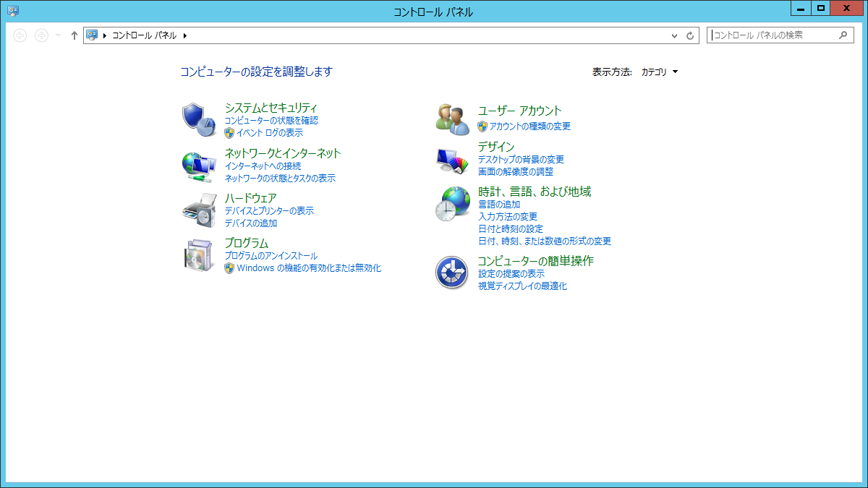Click ネットワークの状態とタスクの表示 link
Viewport: 868px width, 488px height.
[x=280, y=179]
